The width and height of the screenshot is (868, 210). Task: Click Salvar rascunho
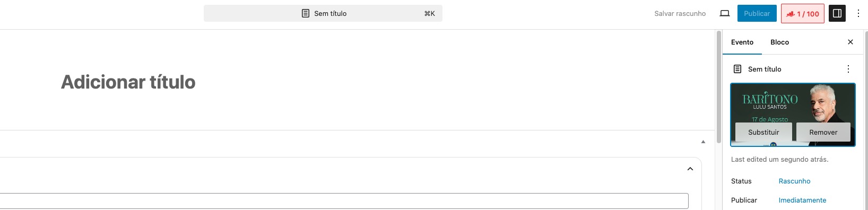click(680, 13)
